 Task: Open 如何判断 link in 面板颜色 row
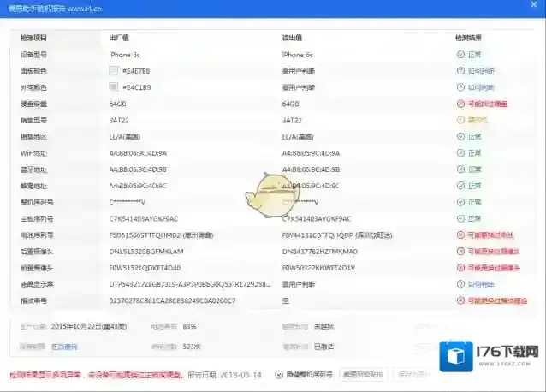click(x=481, y=71)
